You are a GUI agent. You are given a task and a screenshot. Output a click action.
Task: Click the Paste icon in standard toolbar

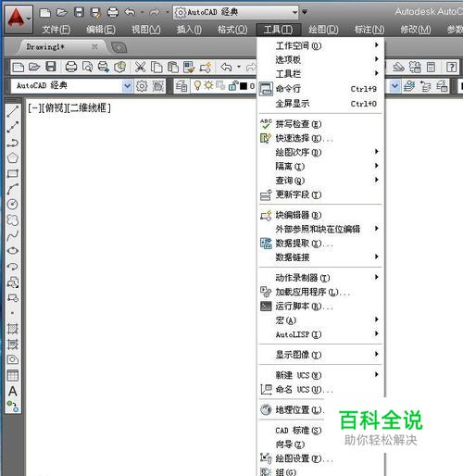pyautogui.click(x=173, y=67)
